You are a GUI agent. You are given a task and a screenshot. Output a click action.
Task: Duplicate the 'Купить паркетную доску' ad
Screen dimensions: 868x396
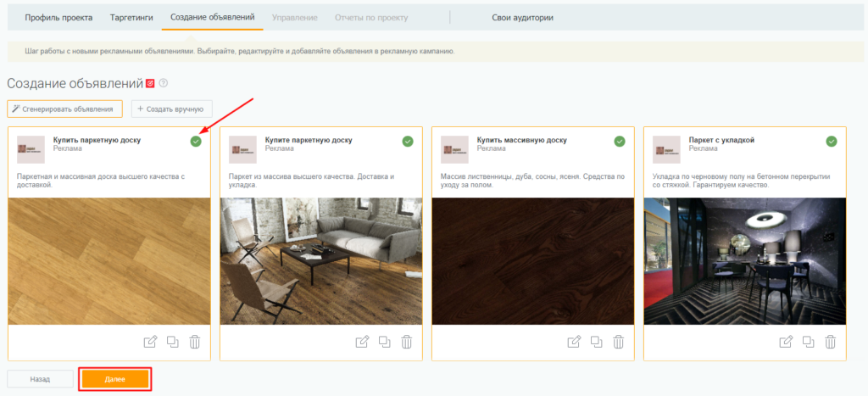click(x=173, y=342)
